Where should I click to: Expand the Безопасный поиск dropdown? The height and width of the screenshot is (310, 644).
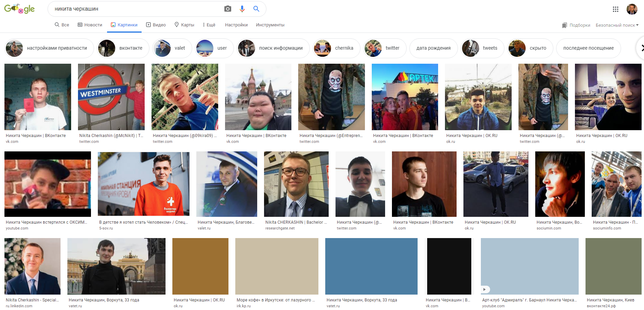pyautogui.click(x=617, y=25)
